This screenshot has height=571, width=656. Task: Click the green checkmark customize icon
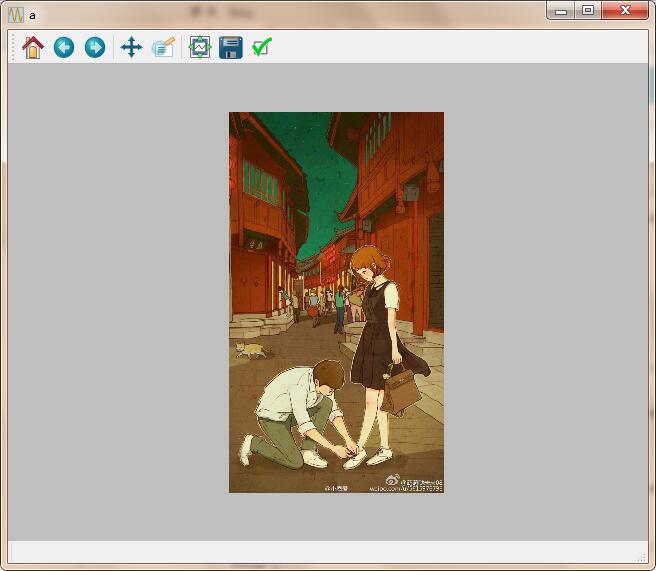(x=262, y=47)
